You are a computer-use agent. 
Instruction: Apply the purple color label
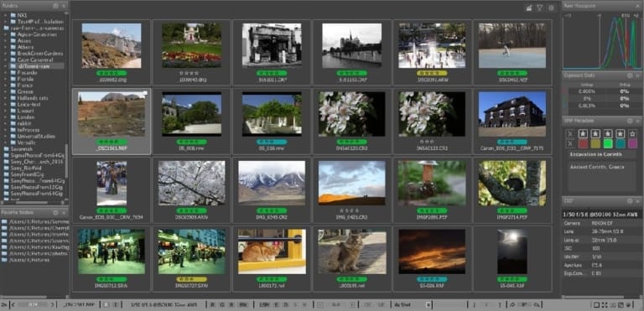point(632,144)
